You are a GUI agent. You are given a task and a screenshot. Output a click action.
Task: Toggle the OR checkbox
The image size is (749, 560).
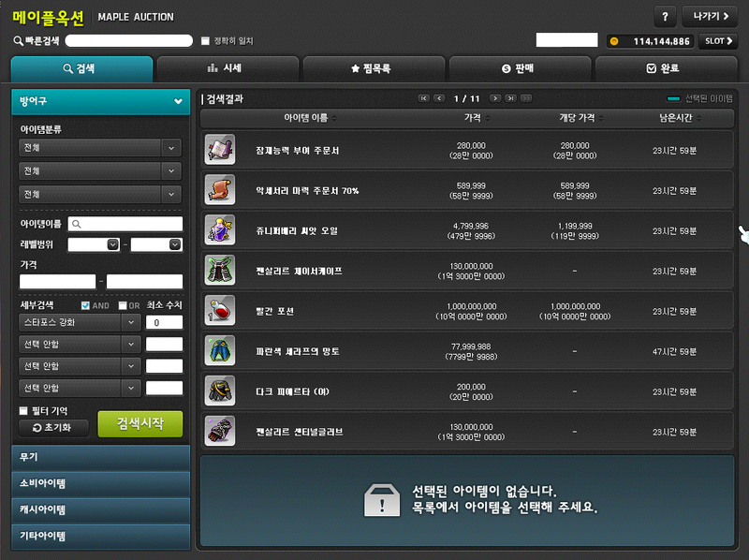click(x=123, y=305)
